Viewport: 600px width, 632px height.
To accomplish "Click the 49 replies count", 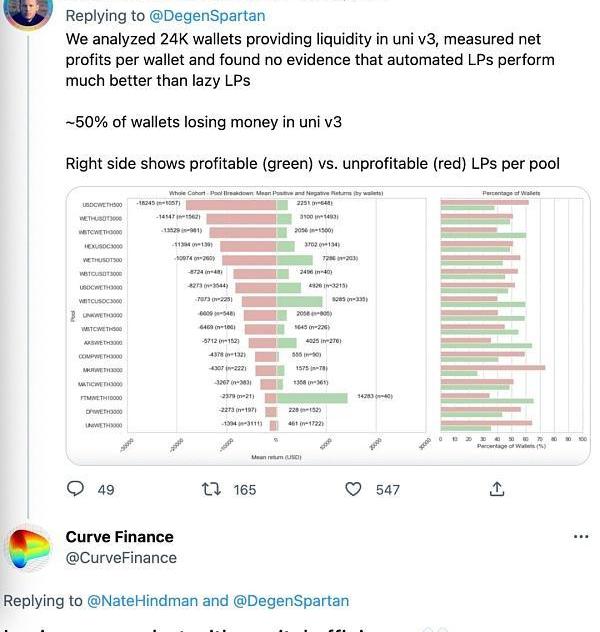I will [x=105, y=489].
